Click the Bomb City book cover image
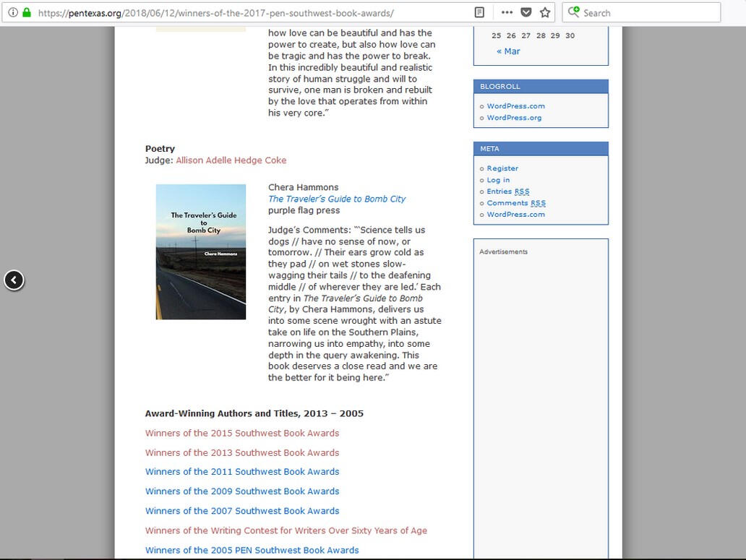The height and width of the screenshot is (560, 746). click(x=201, y=251)
